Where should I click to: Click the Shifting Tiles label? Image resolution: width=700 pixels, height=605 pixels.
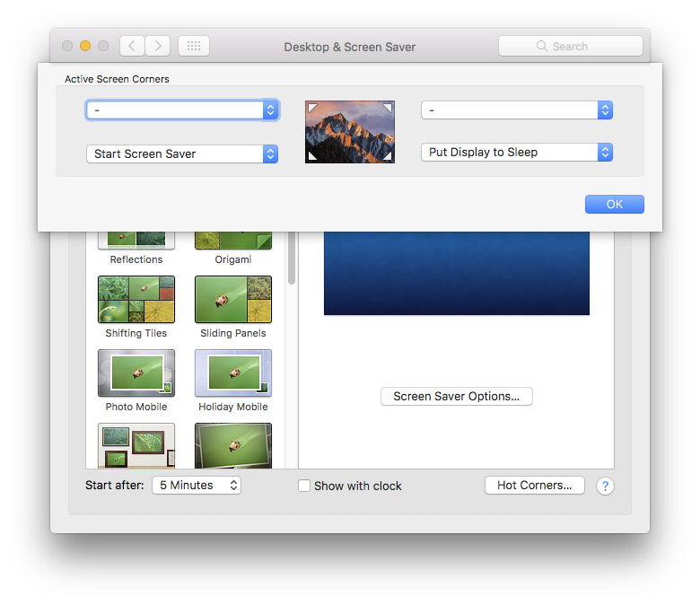136,333
